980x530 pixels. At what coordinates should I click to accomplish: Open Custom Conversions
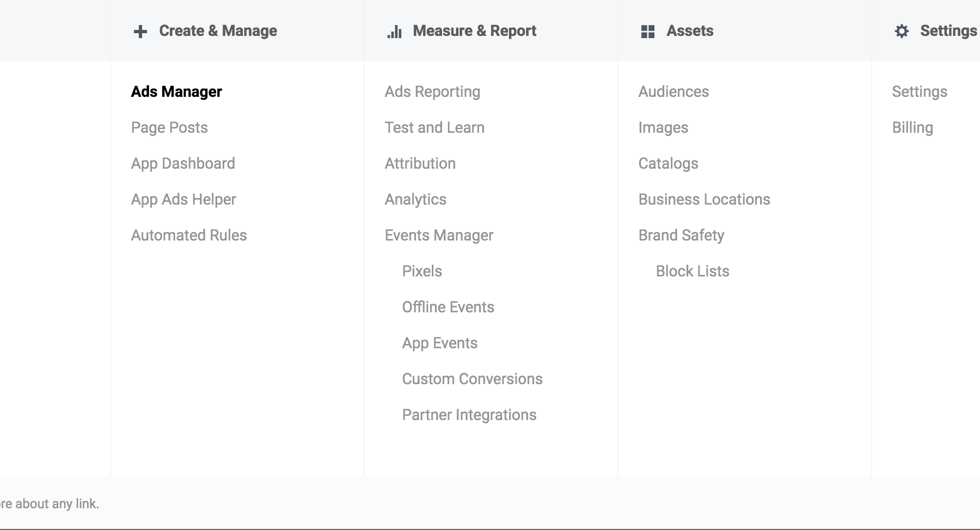point(473,379)
